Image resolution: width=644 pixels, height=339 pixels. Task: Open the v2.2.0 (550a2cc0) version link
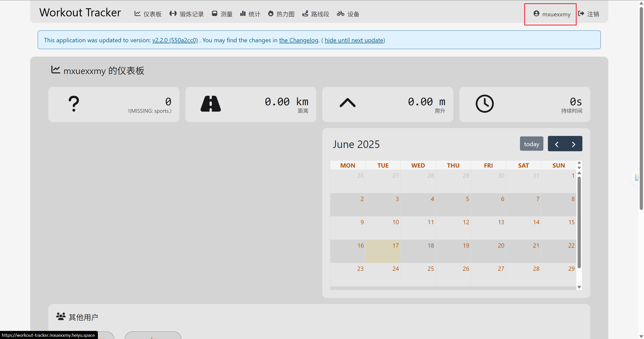175,40
